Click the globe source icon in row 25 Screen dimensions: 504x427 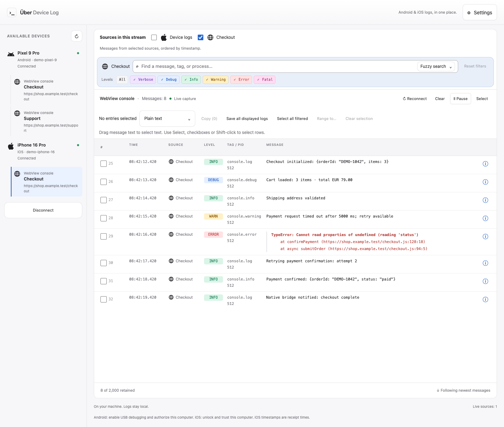tap(171, 162)
